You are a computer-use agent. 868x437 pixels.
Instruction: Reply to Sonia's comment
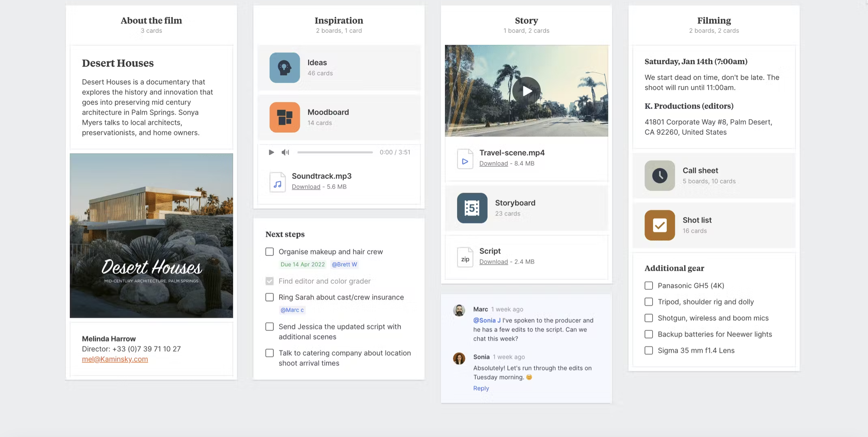coord(481,388)
